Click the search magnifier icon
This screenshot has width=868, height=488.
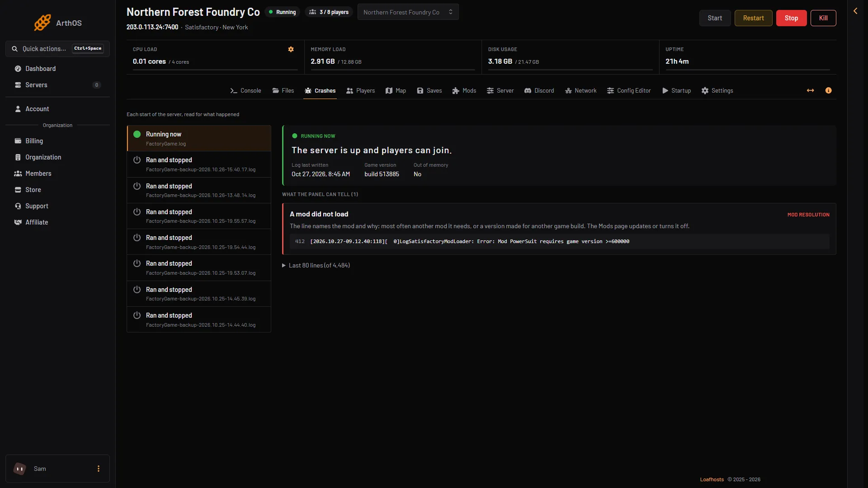pyautogui.click(x=15, y=49)
